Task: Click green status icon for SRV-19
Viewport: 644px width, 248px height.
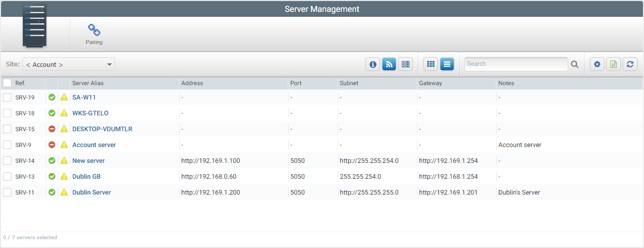Action: click(52, 97)
